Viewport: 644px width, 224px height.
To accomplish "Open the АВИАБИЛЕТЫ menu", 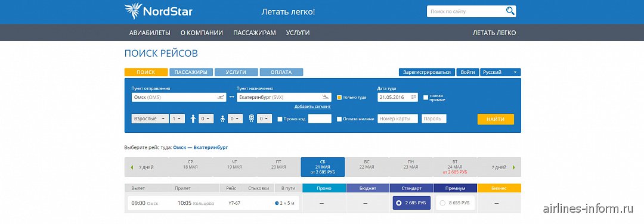I will coord(150,33).
